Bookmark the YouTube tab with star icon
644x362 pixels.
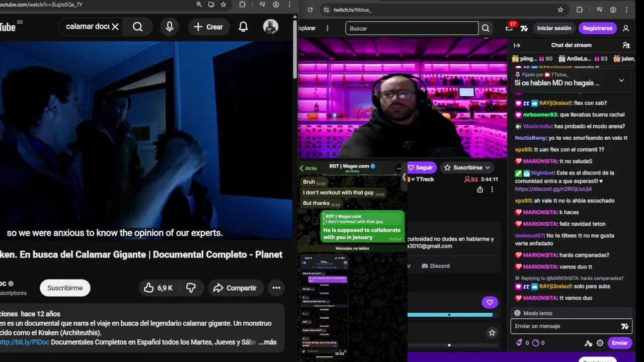[x=223, y=5]
